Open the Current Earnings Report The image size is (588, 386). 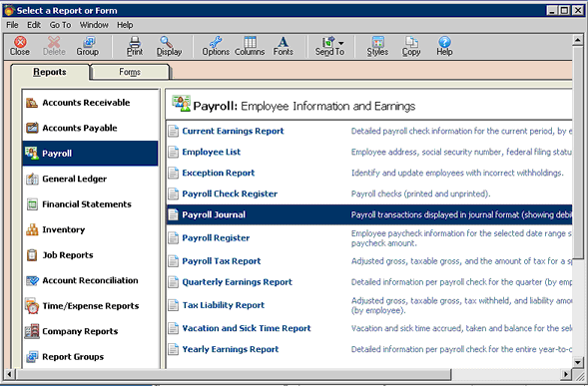click(233, 132)
